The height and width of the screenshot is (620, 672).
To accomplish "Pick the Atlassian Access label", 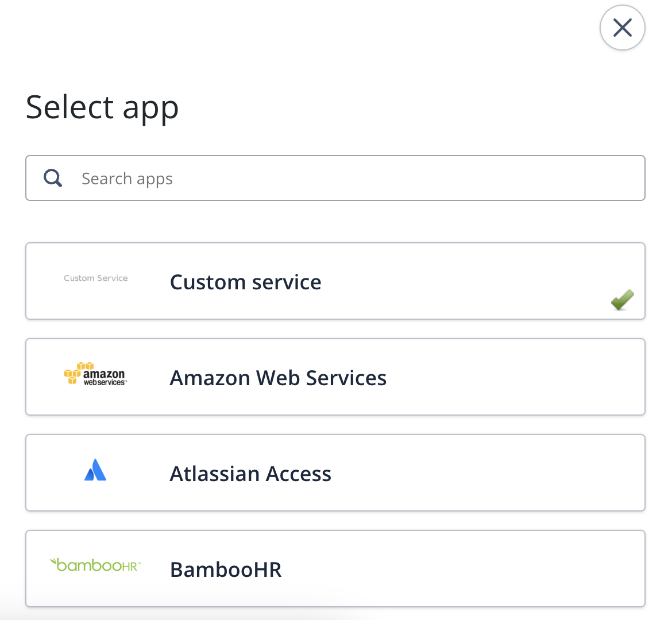I will [x=251, y=474].
